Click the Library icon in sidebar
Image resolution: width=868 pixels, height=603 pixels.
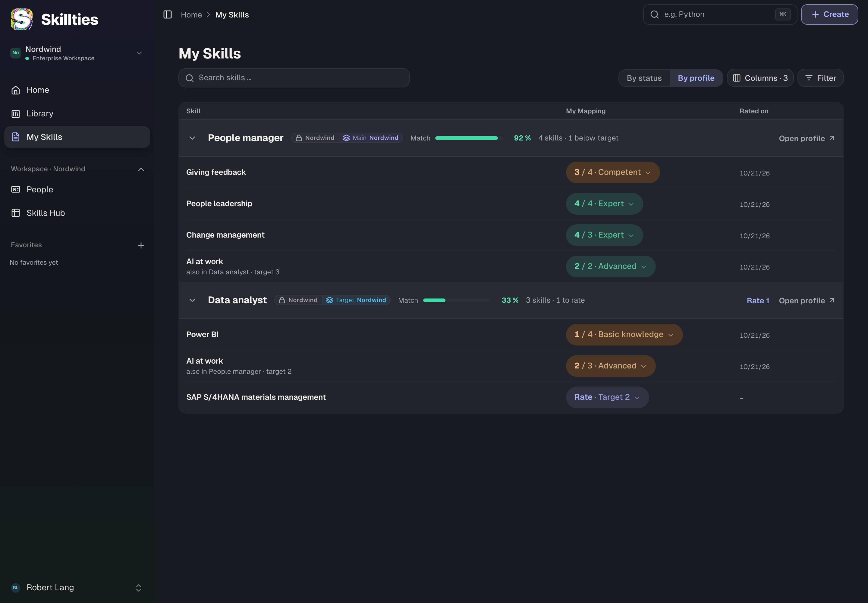(x=15, y=114)
